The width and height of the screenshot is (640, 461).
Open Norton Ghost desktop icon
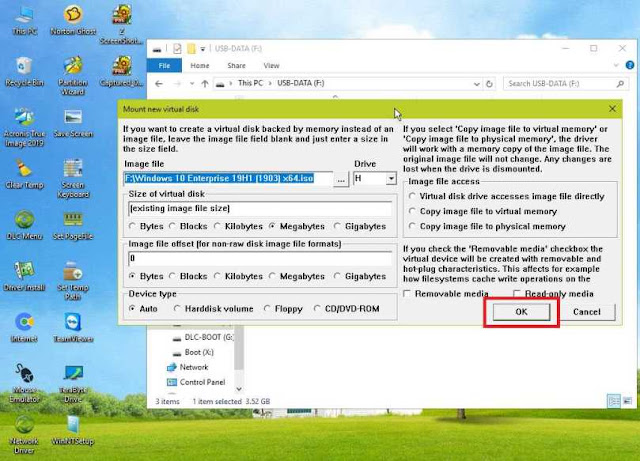pyautogui.click(x=73, y=20)
